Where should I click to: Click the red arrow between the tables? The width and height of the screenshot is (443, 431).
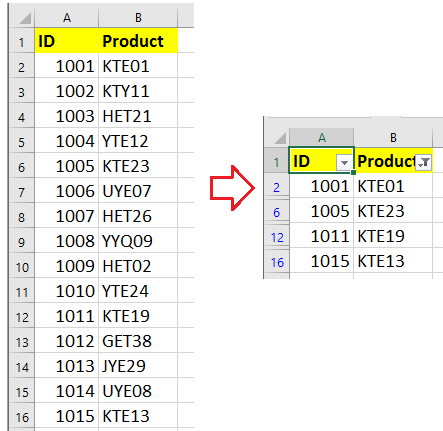232,188
